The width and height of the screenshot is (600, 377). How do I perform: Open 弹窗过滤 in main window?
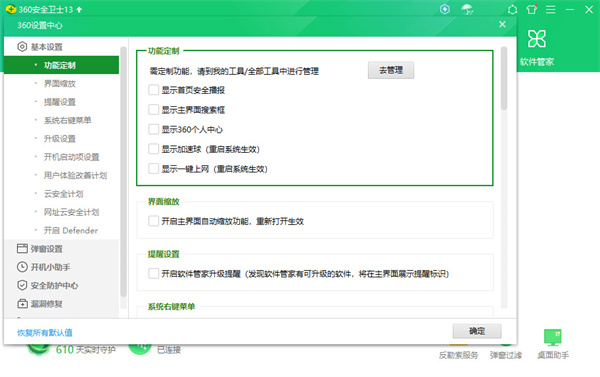(506, 355)
